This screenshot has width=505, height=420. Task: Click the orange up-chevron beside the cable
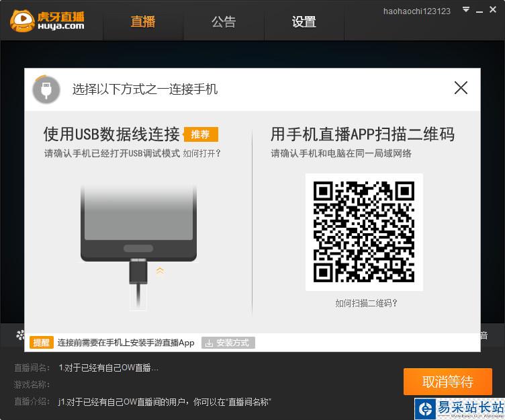pos(160,271)
